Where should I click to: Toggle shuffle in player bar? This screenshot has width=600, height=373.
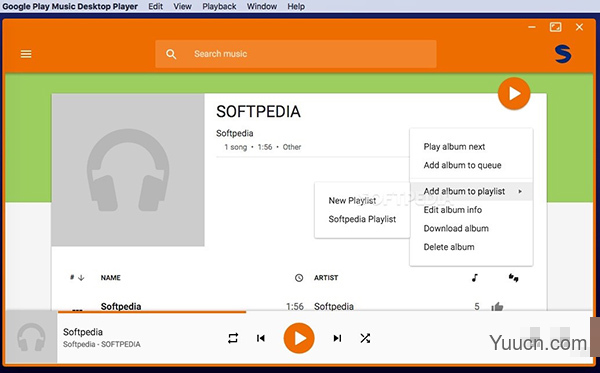(x=365, y=338)
